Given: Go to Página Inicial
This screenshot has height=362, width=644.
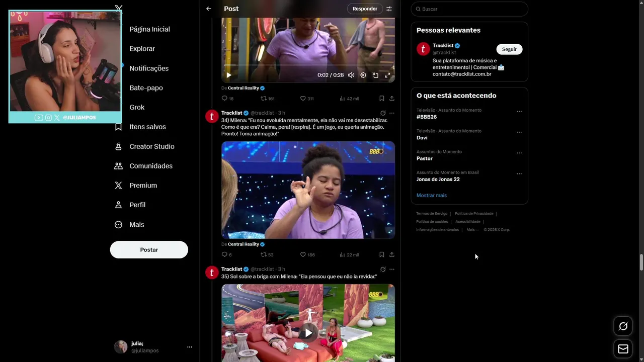Looking at the screenshot, I should [149, 29].
